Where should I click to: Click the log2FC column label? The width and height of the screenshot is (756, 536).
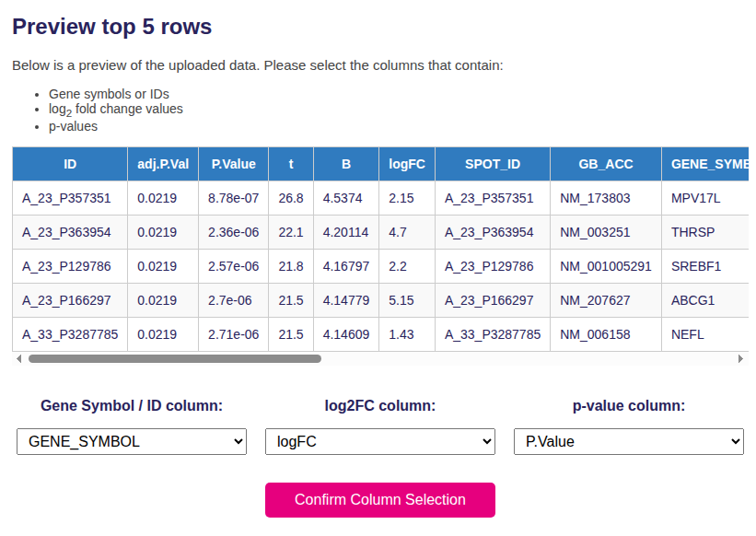point(380,406)
